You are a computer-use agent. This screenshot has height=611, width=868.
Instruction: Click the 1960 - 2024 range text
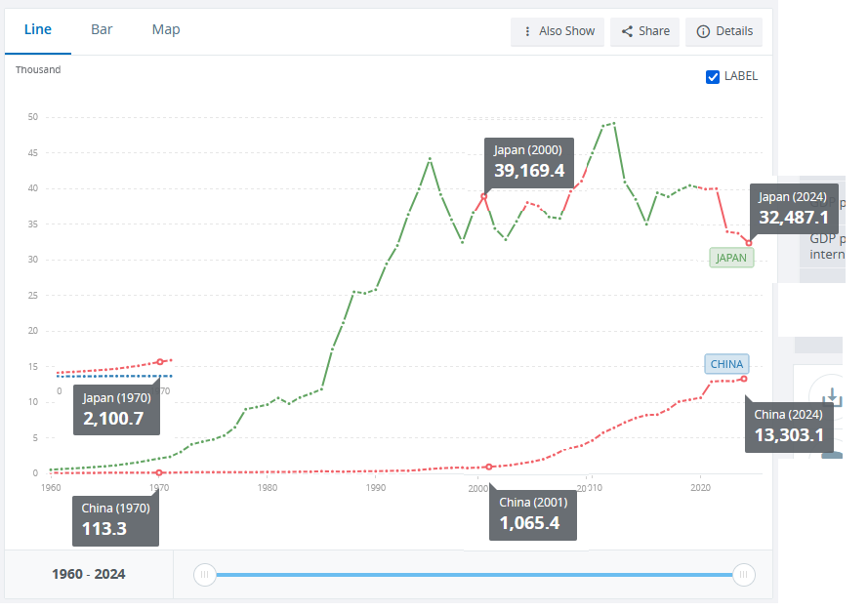point(89,575)
